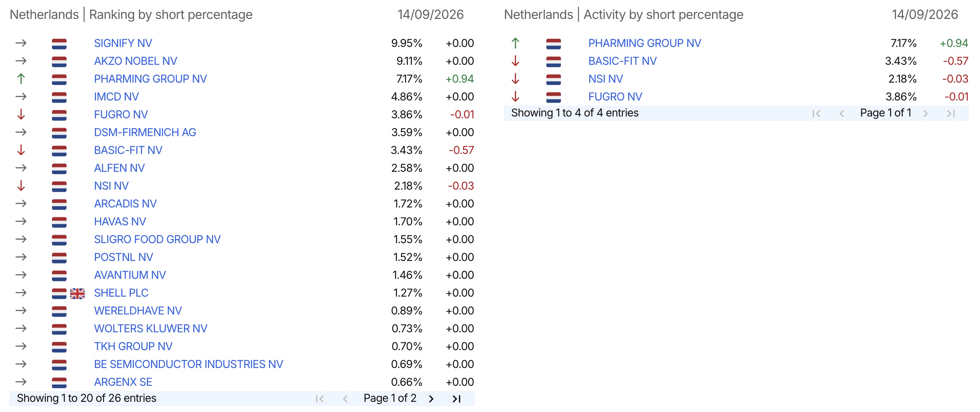980x412 pixels.
Task: Click green up arrow beside PHARMING GROUP in ranking
Action: pos(21,79)
